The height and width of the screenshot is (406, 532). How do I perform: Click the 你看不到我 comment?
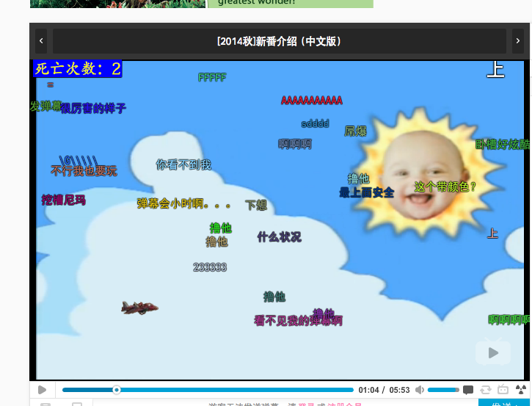click(x=183, y=164)
